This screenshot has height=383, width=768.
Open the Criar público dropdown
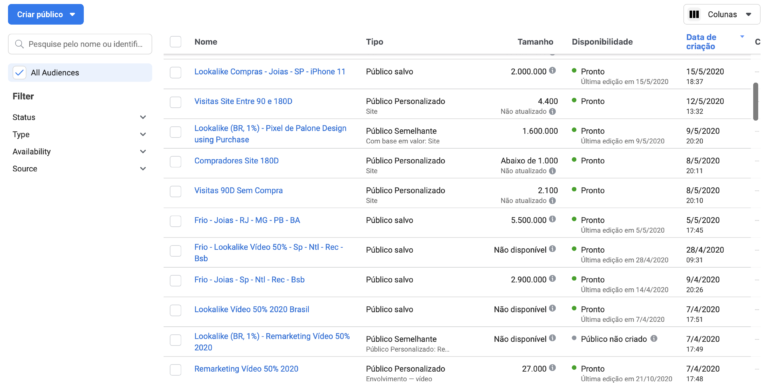[46, 14]
